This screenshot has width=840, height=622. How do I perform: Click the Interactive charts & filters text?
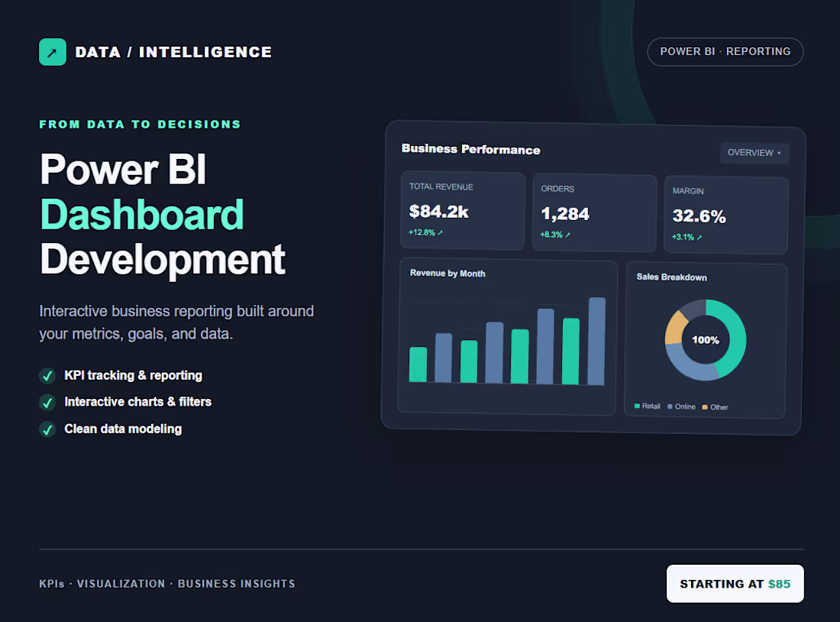pos(137,402)
